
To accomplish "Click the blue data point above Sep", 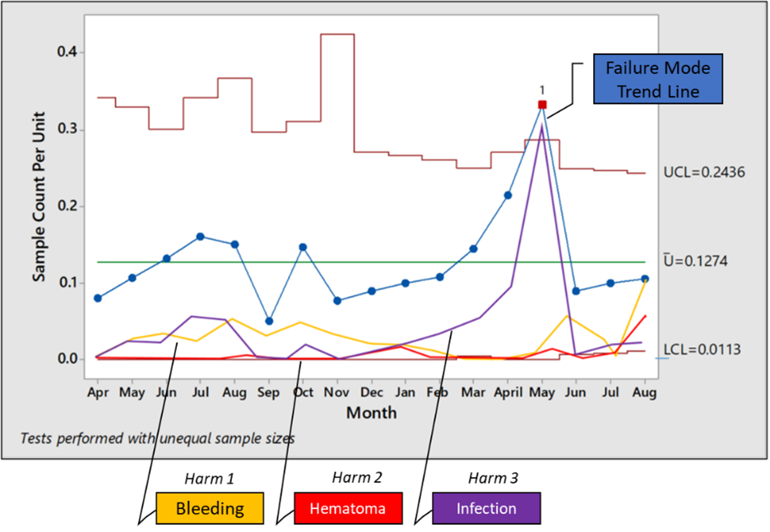I will tap(269, 321).
